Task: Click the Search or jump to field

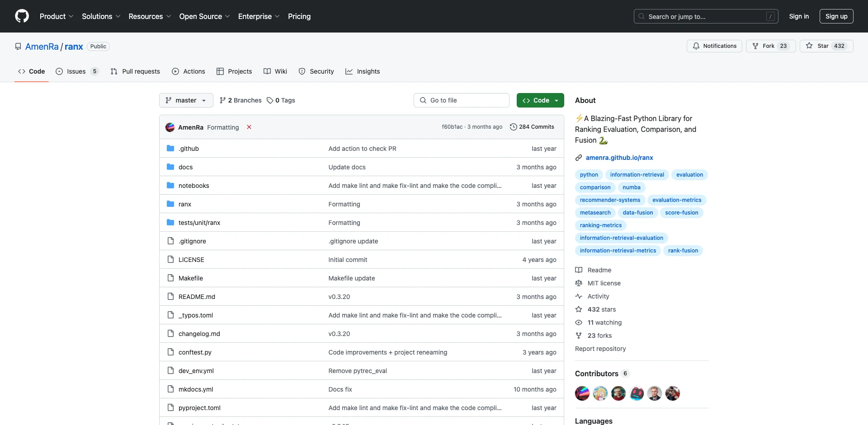Action: (706, 16)
